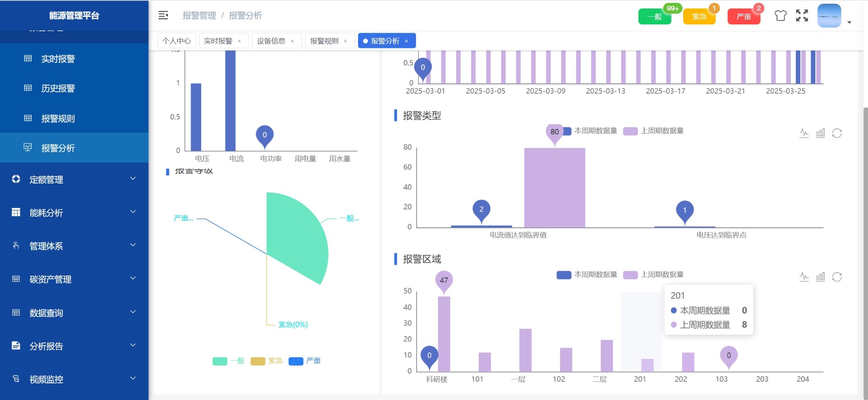Screen dimensions: 868x400
Task: Click the 定额管理 sidebar icon
Action: tap(16, 179)
